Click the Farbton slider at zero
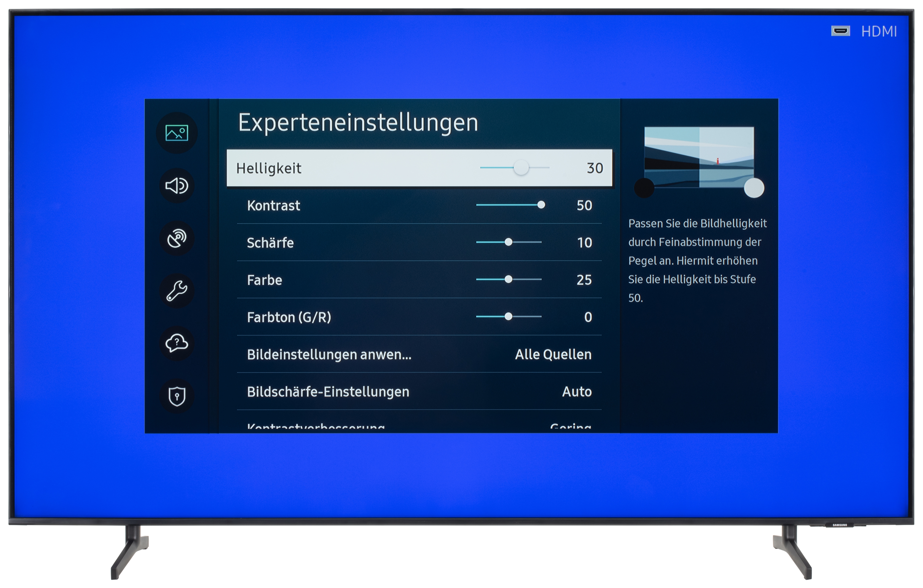Viewport: 923px width, 588px height. [509, 317]
